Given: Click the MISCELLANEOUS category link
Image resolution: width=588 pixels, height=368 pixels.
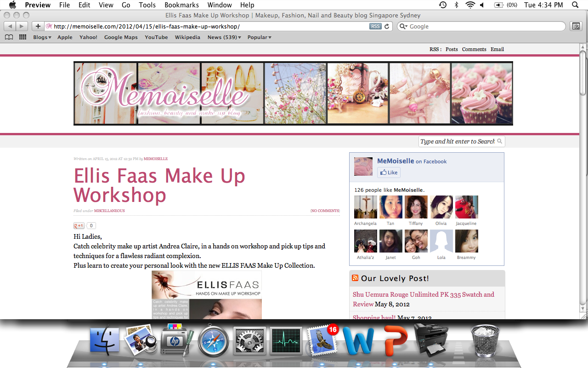Looking at the screenshot, I should [109, 211].
